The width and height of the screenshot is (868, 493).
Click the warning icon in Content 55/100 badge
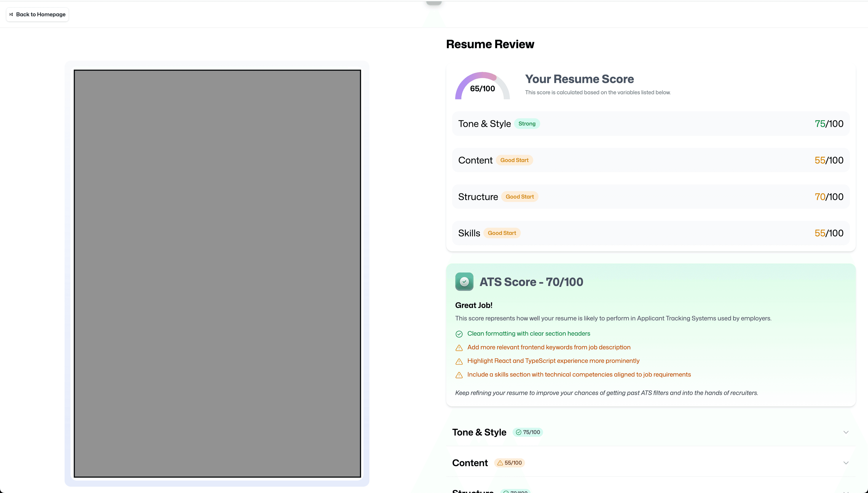(500, 463)
